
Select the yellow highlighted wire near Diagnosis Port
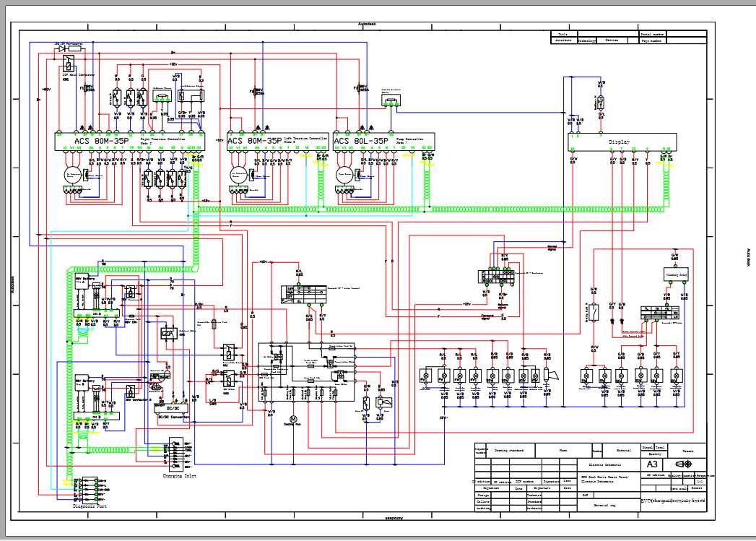(x=68, y=480)
